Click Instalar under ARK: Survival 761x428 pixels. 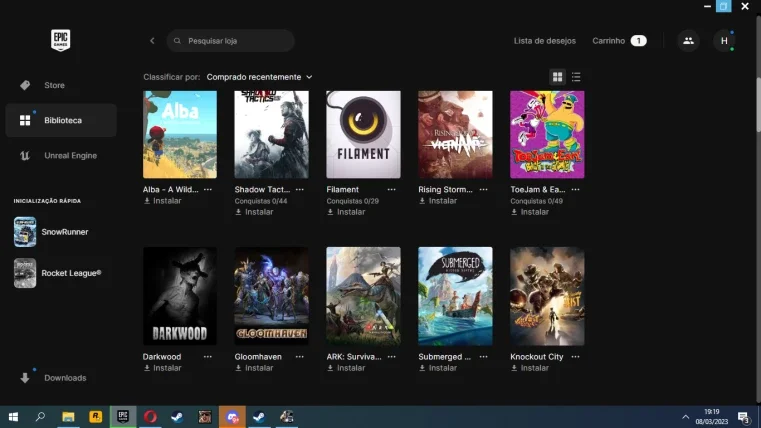click(x=346, y=368)
